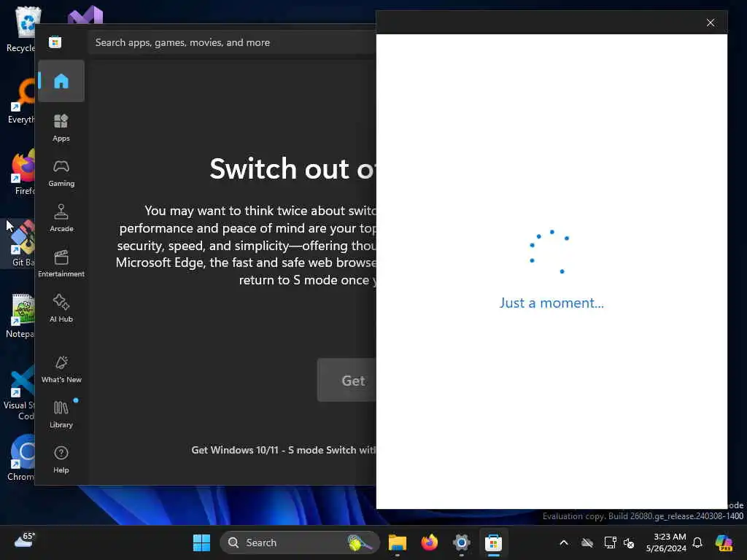Select the Firefox desktop shortcut
Viewport: 747px width, 560px height.
21,172
